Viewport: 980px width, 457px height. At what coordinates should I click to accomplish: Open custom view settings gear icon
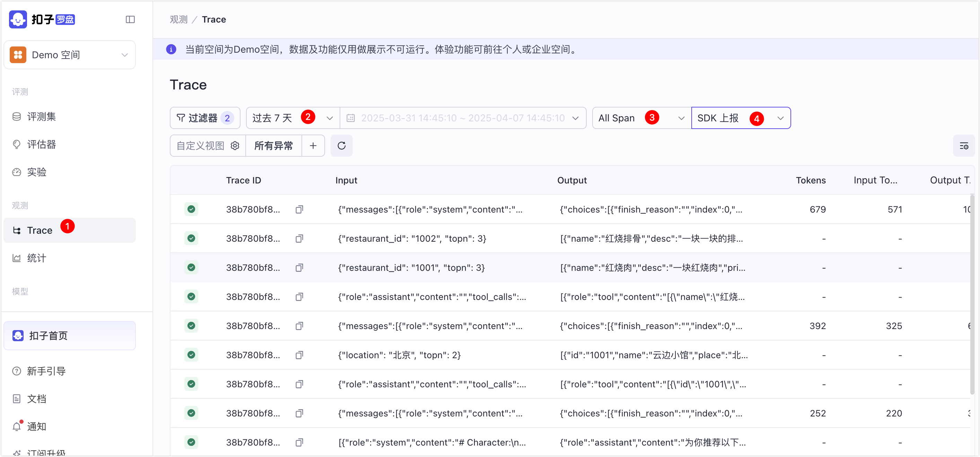[x=235, y=146]
